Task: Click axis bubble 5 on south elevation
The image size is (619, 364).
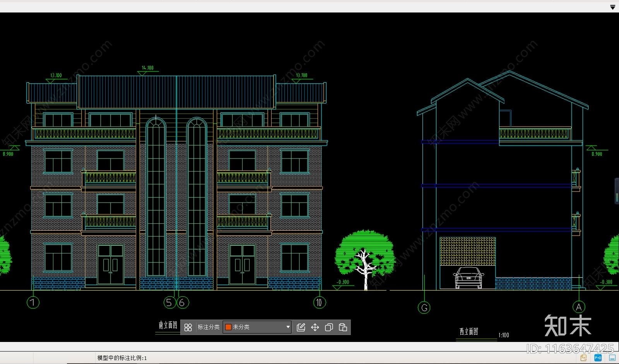Action: 169,302
